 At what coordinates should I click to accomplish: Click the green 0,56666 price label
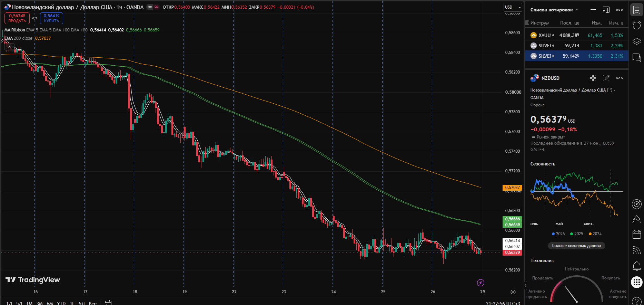pos(512,219)
